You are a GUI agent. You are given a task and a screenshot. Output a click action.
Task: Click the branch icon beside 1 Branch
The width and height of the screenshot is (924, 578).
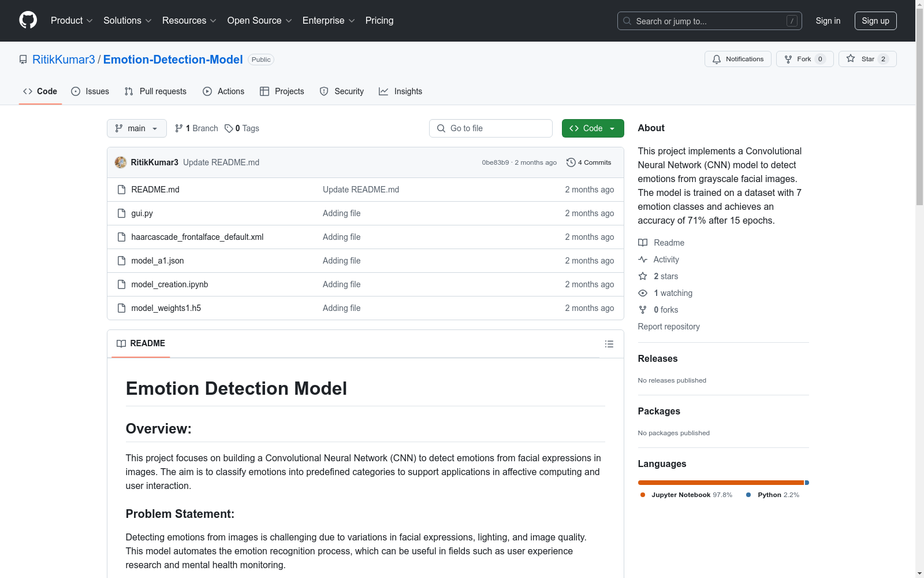pyautogui.click(x=179, y=128)
